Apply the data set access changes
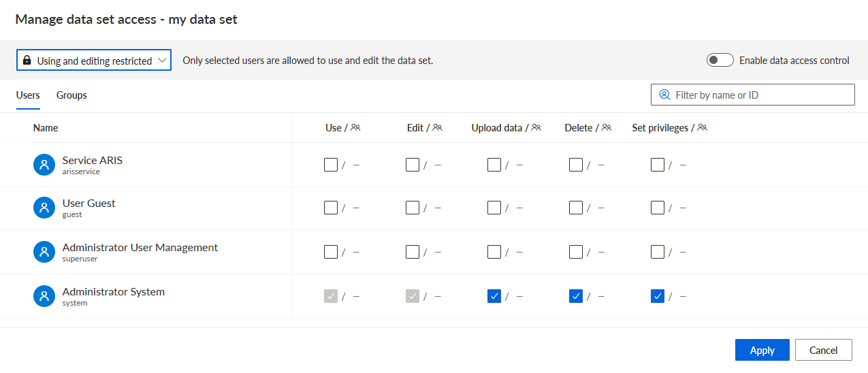The height and width of the screenshot is (373, 868). (762, 350)
